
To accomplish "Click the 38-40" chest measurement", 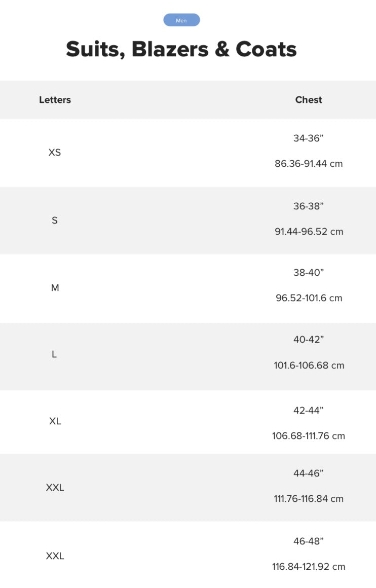I will 309,273.
